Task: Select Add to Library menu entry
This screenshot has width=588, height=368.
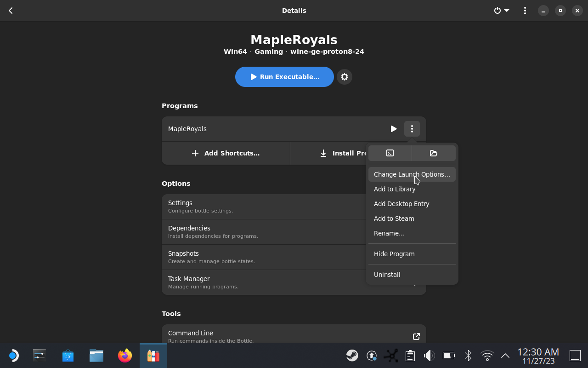Action: point(412,189)
